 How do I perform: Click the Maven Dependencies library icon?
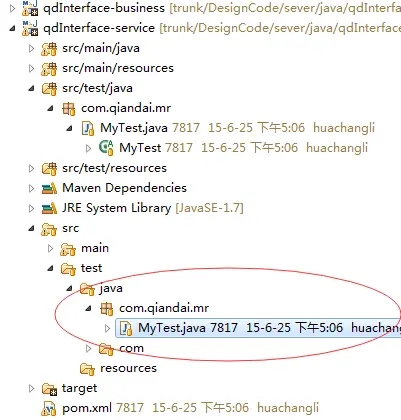coord(49,189)
